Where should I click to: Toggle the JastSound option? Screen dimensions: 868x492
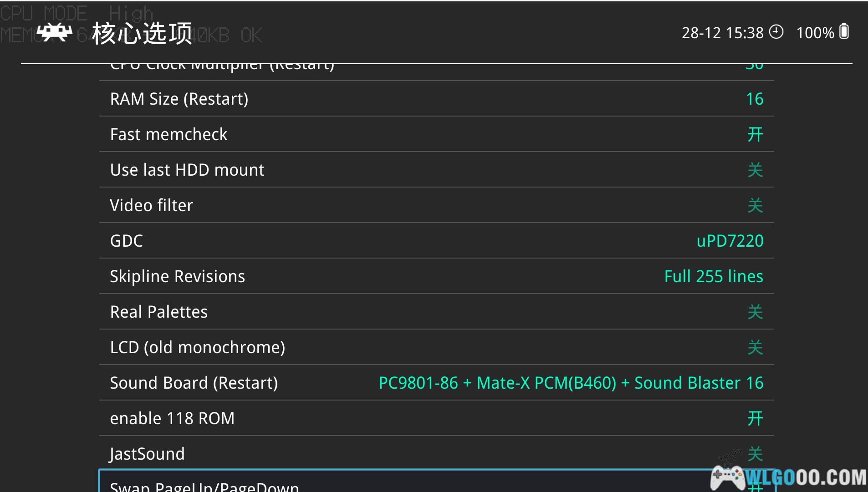click(x=755, y=454)
